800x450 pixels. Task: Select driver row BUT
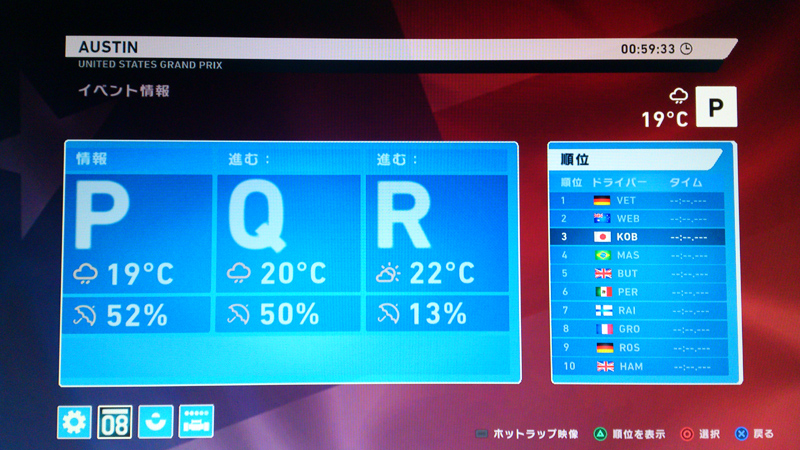(639, 273)
